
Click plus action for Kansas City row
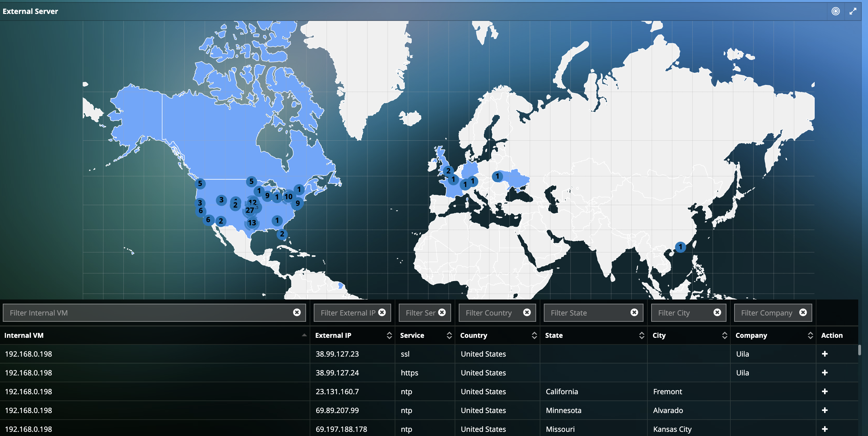pyautogui.click(x=824, y=429)
